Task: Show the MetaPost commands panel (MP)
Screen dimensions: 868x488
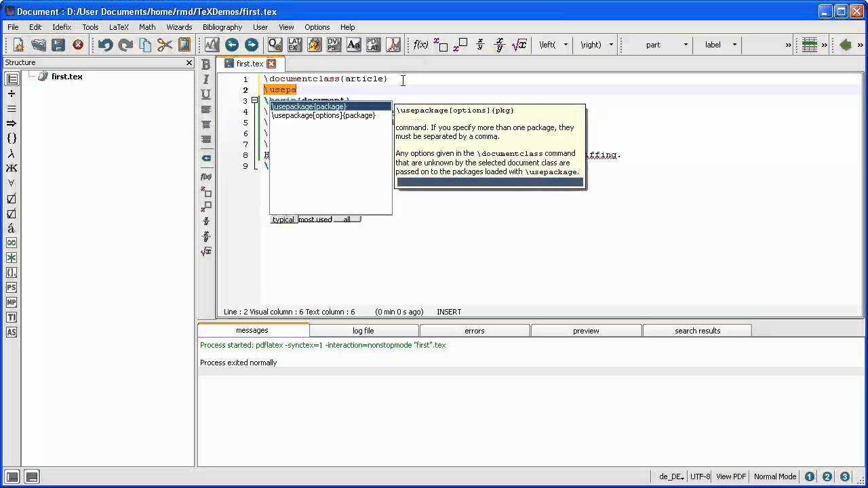Action: pos(12,302)
